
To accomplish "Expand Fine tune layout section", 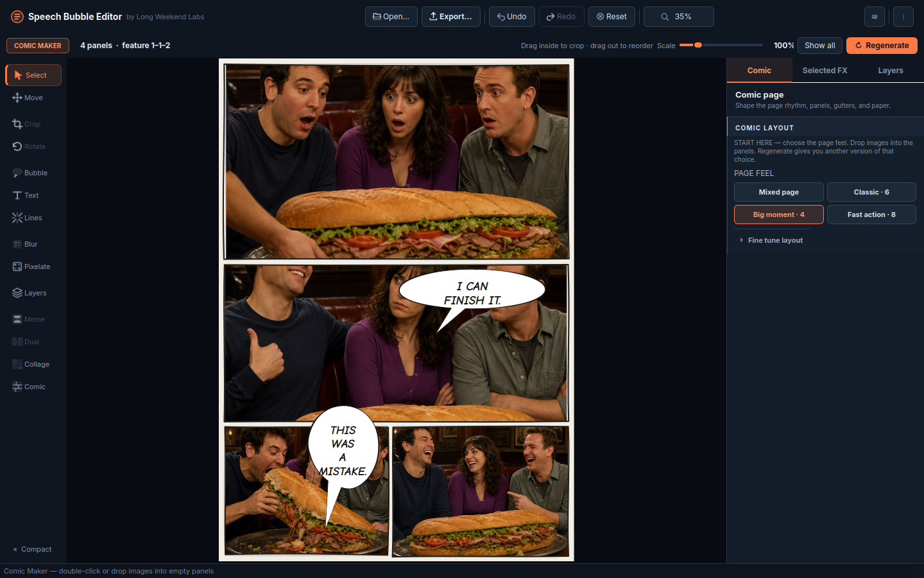I will tap(775, 240).
